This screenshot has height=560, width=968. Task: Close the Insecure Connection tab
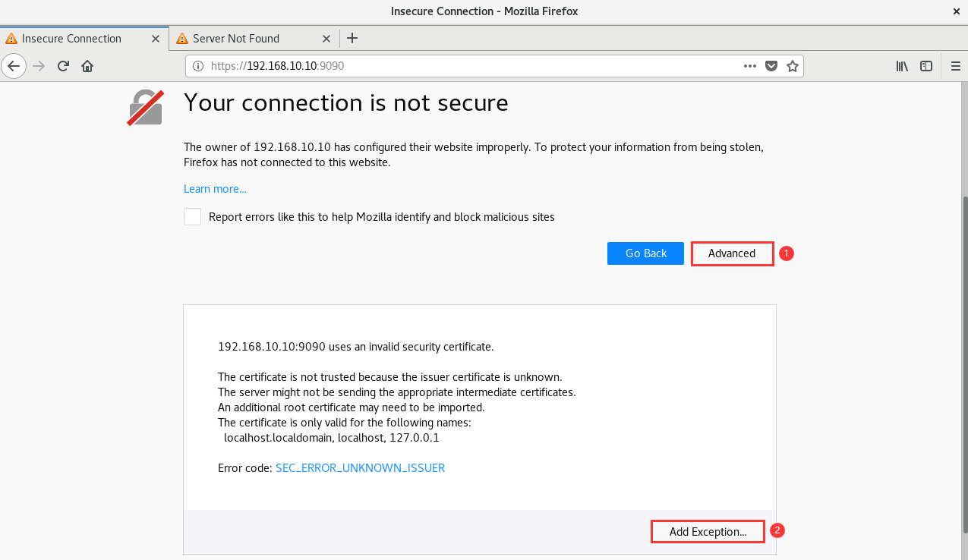(156, 39)
